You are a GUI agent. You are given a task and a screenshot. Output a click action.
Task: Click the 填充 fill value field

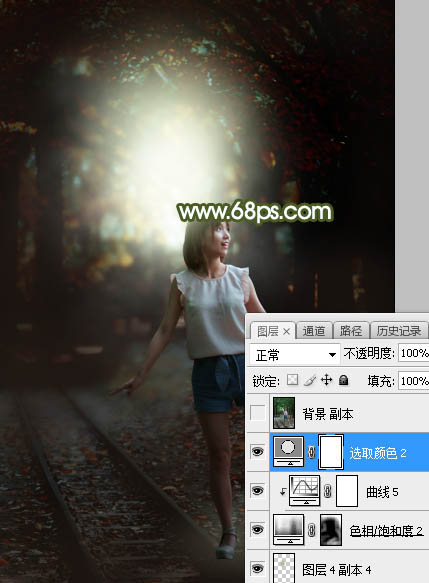(x=413, y=381)
